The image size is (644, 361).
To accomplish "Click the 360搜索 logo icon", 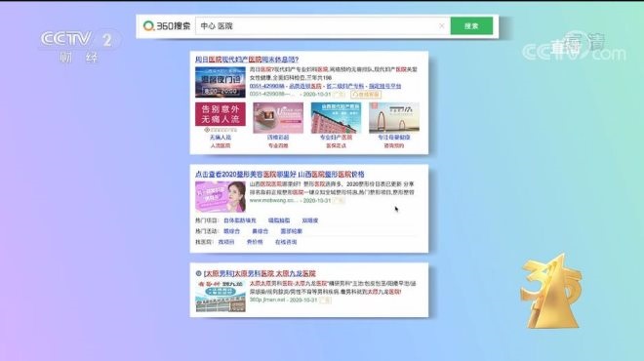I will pyautogui.click(x=148, y=26).
